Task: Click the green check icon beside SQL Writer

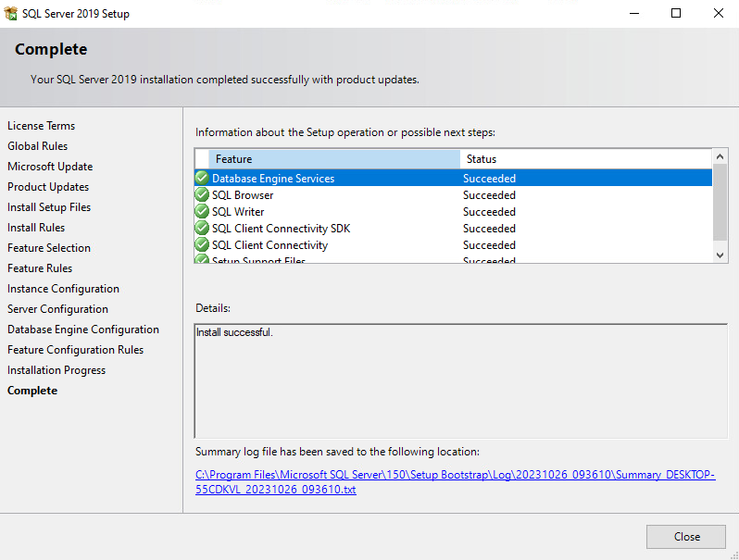Action: (202, 211)
